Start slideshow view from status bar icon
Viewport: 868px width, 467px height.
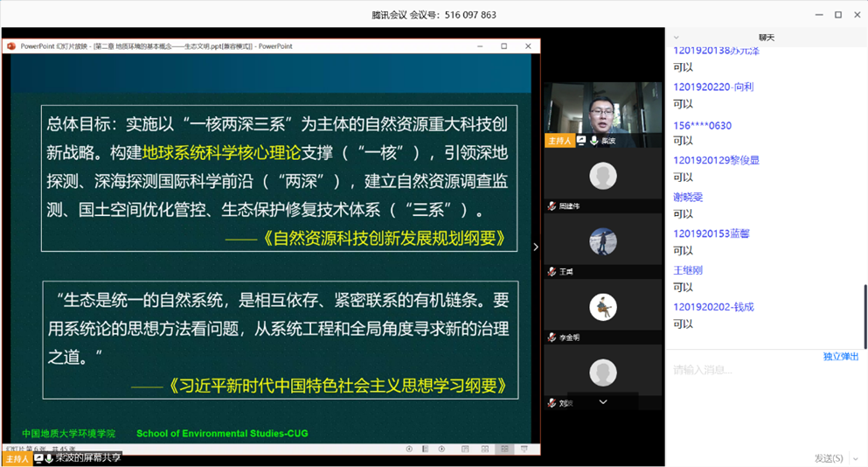click(x=524, y=450)
